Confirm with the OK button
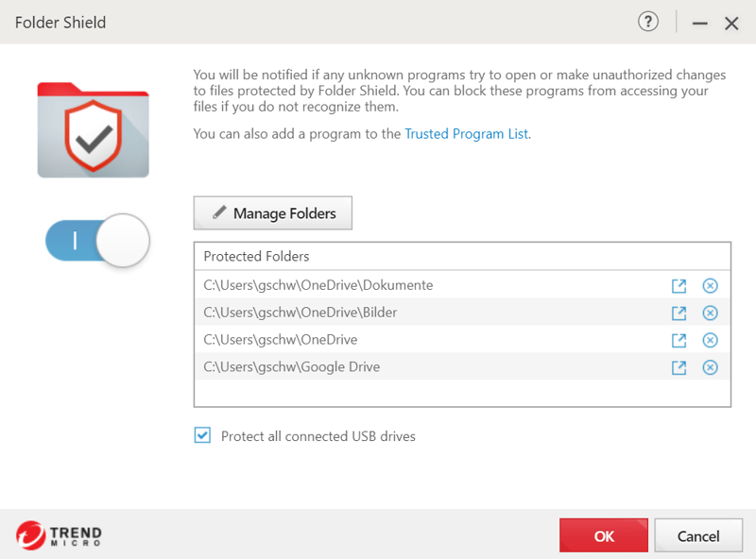756x559 pixels. click(x=604, y=535)
